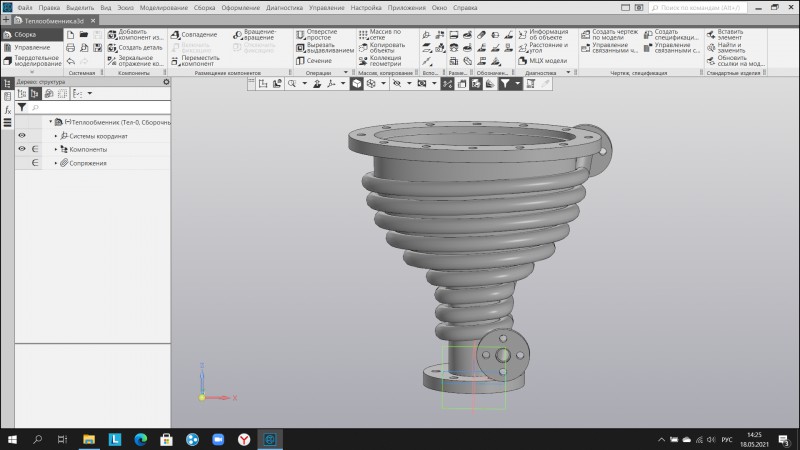This screenshot has width=800, height=450.
Task: Open the Моделирование menu
Action: click(x=164, y=8)
